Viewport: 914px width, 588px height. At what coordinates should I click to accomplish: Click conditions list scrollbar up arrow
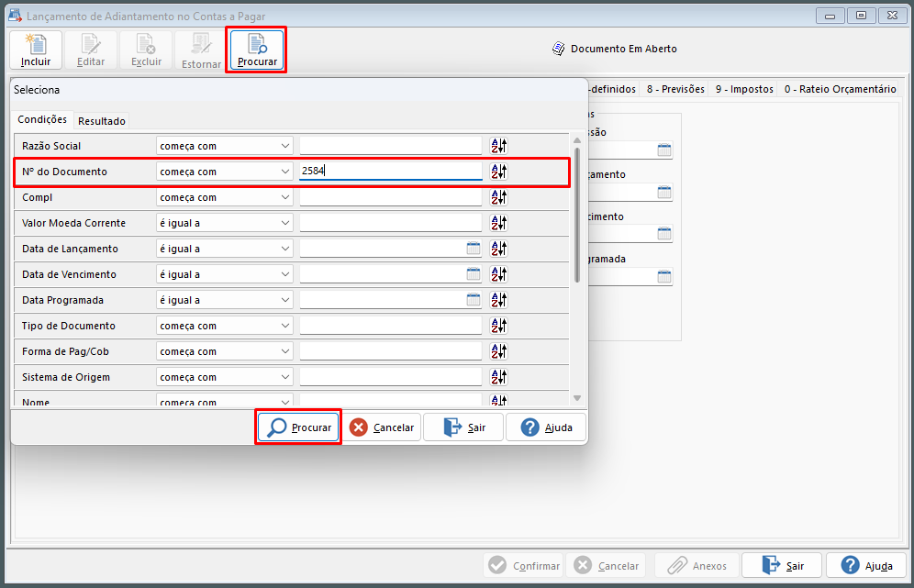pyautogui.click(x=577, y=139)
